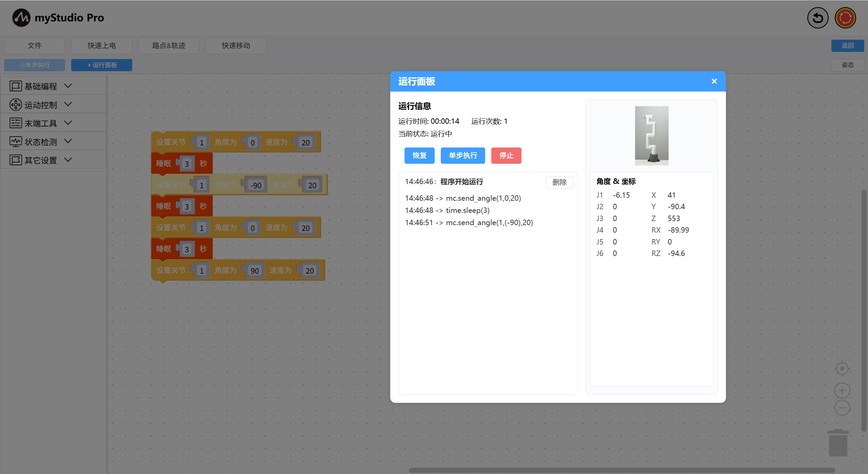The width and height of the screenshot is (868, 474).
Task: Click the trash can icon in the workspace
Action: [838, 443]
